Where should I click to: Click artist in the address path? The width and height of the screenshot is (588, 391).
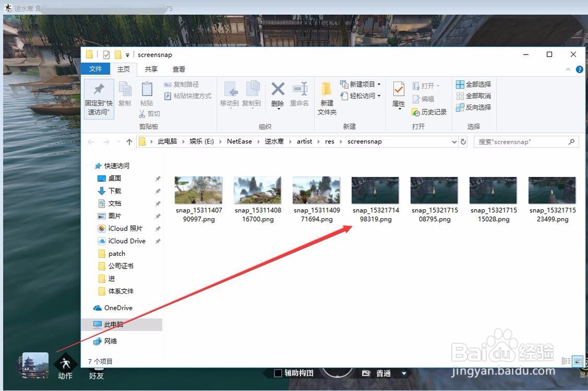click(304, 141)
